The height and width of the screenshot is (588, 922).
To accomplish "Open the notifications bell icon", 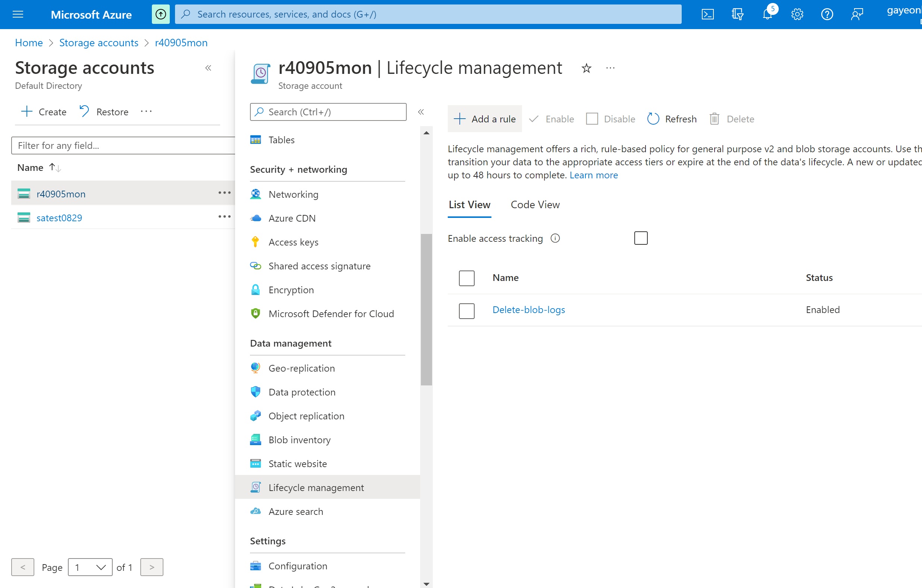I will pos(767,15).
